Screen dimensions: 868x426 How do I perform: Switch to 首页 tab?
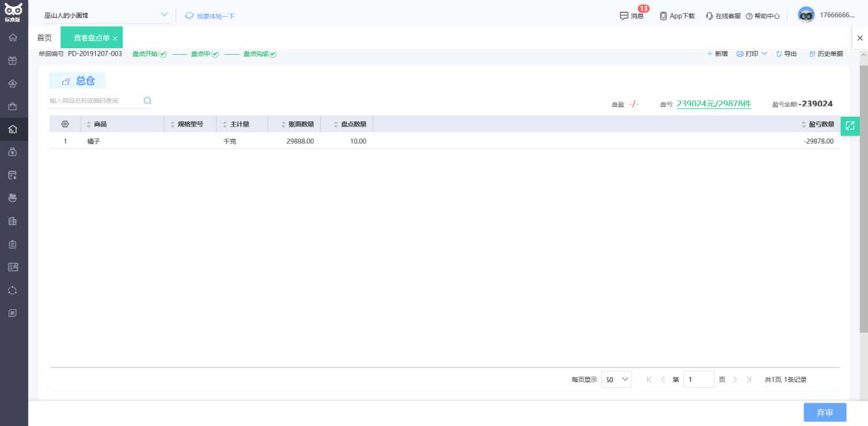(44, 38)
